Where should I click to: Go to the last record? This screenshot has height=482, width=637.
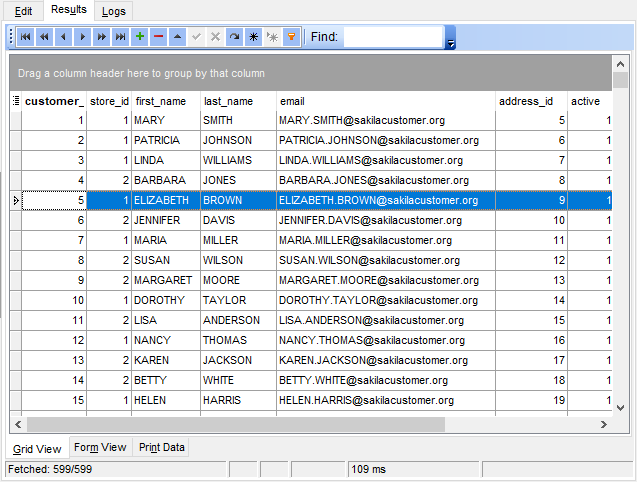[x=120, y=37]
